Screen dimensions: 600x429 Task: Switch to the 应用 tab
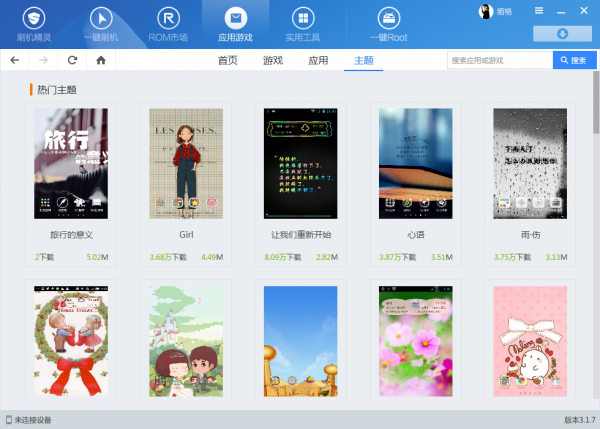tap(318, 60)
